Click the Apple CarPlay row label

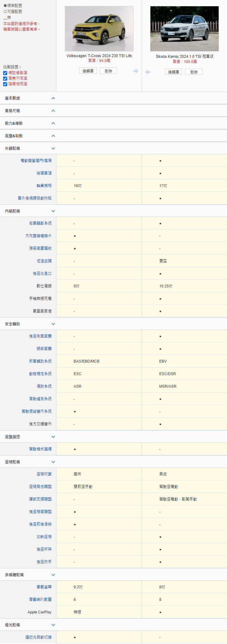(x=39, y=612)
